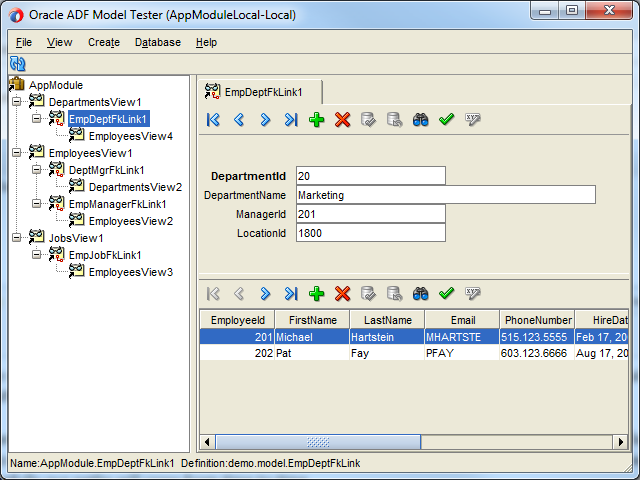640x480 pixels.
Task: Select the AppModule root label
Action: 56,85
